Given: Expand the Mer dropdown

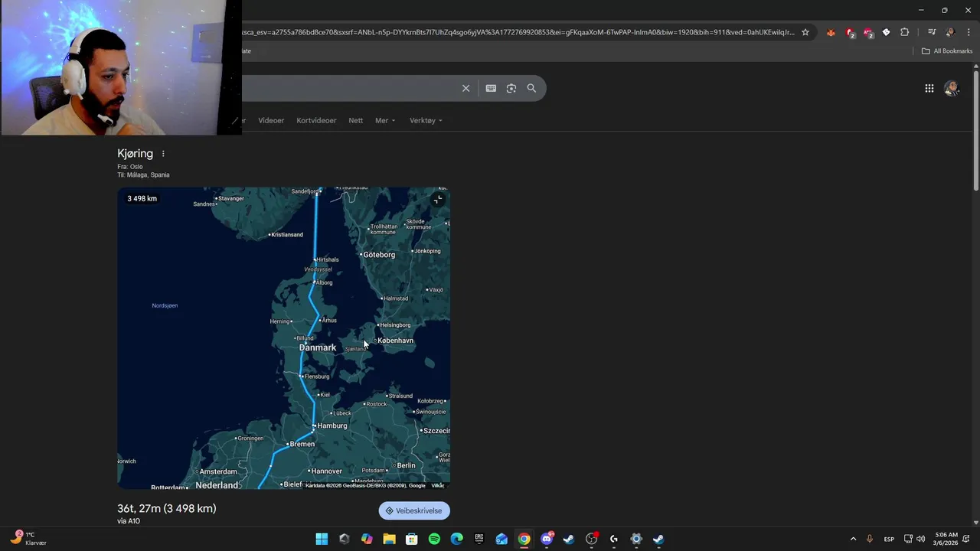Looking at the screenshot, I should tap(385, 120).
